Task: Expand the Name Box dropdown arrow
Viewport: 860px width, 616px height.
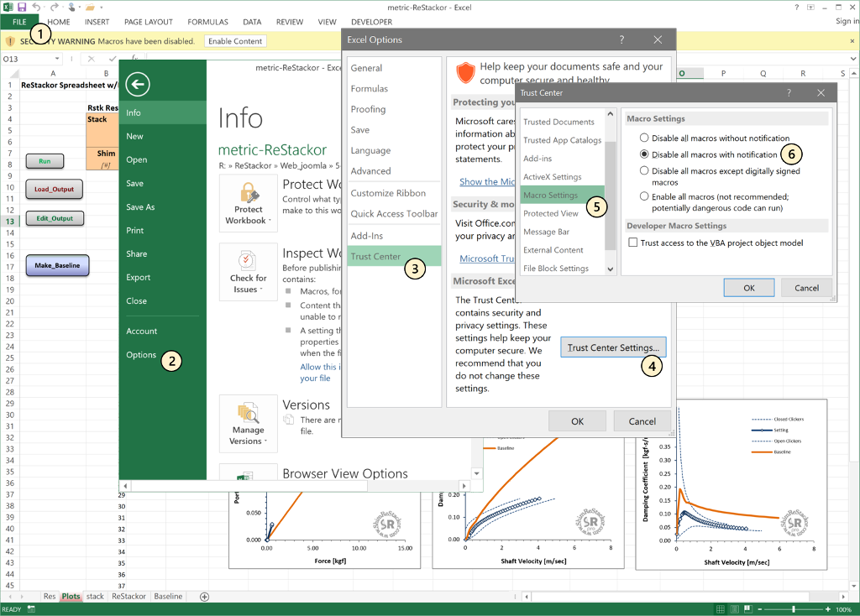Action: click(56, 59)
